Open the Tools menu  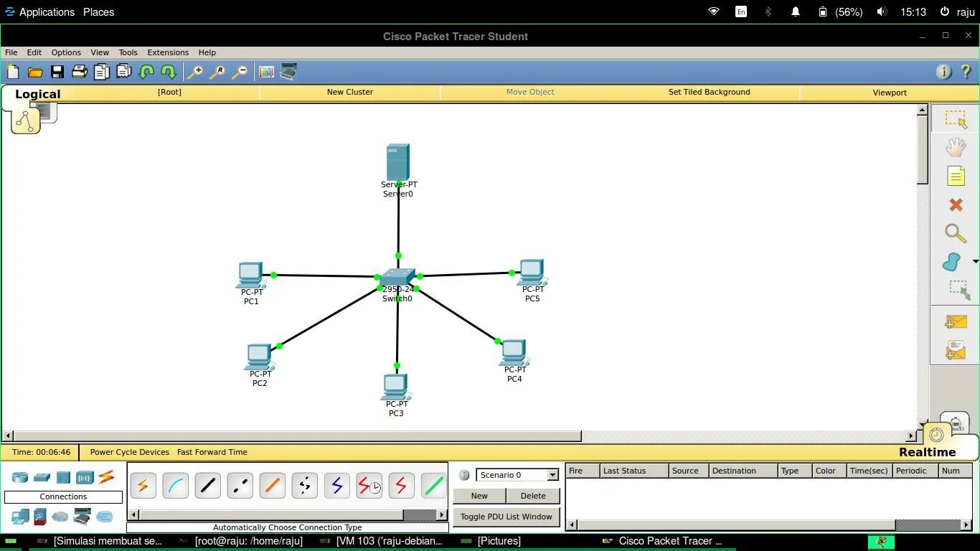pos(128,52)
